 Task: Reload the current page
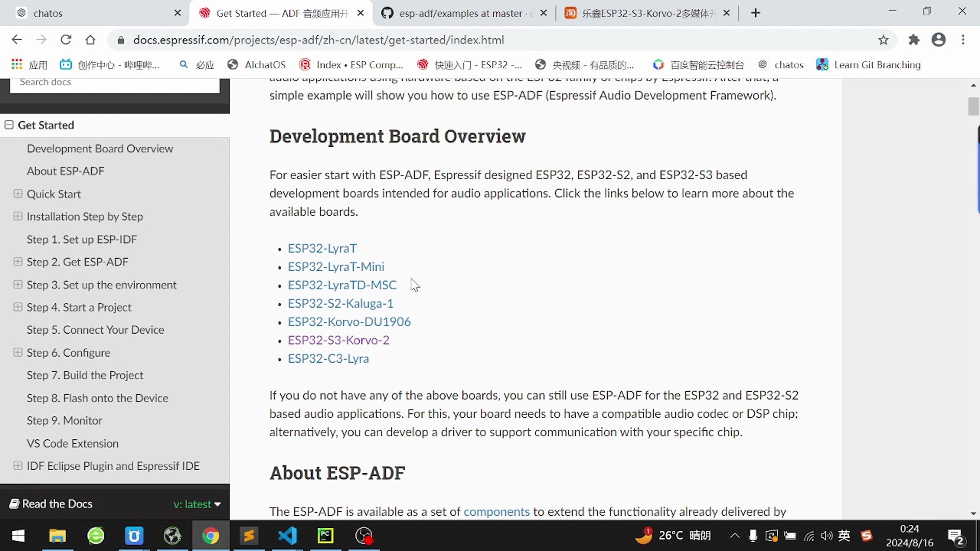66,40
